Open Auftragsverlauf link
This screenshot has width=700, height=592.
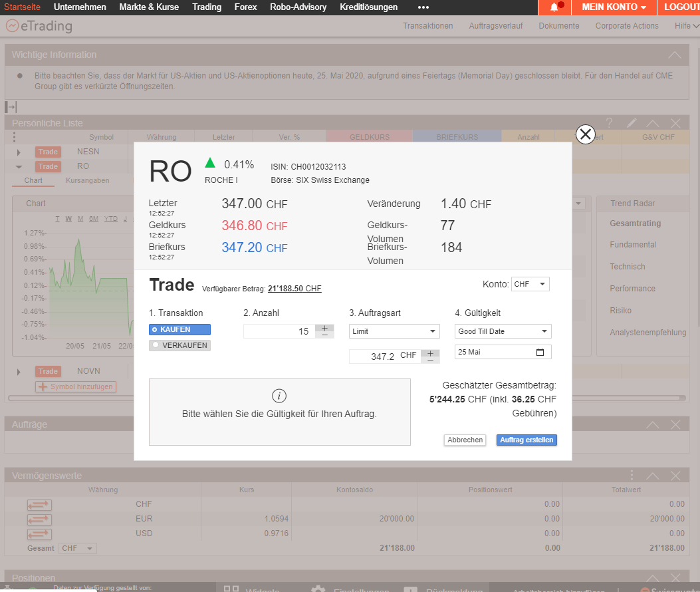[x=495, y=26]
